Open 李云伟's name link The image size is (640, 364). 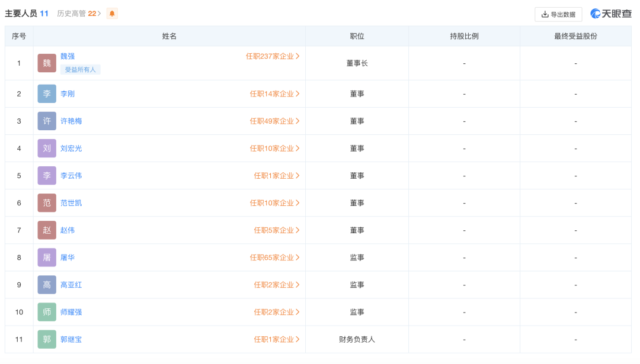(x=71, y=176)
